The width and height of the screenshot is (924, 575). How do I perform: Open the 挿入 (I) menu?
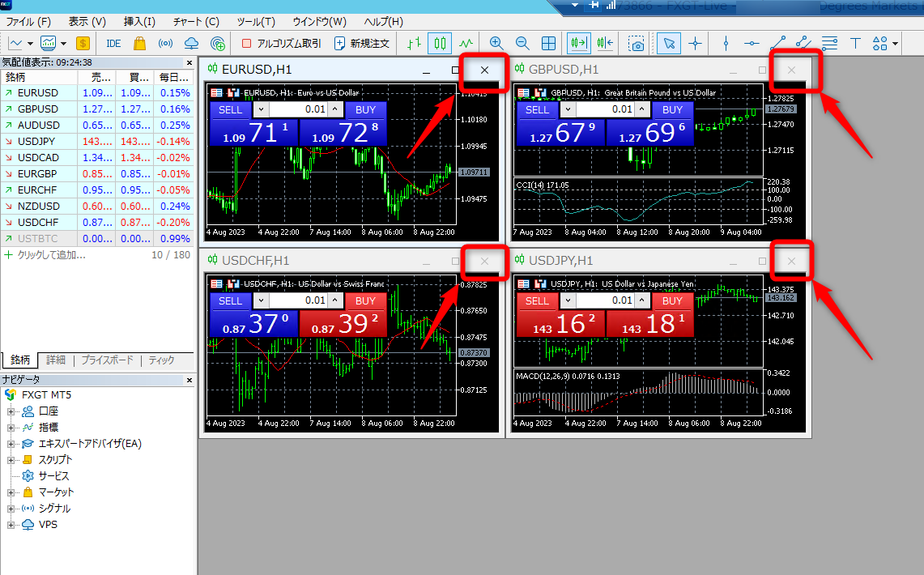click(x=139, y=22)
